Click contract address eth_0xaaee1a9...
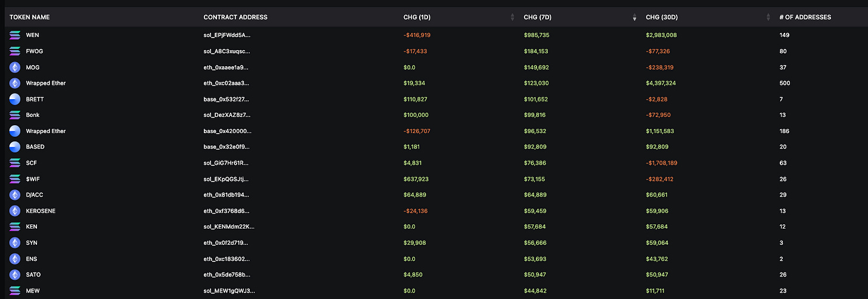Screen dimensions: 868x299 (x=226, y=67)
